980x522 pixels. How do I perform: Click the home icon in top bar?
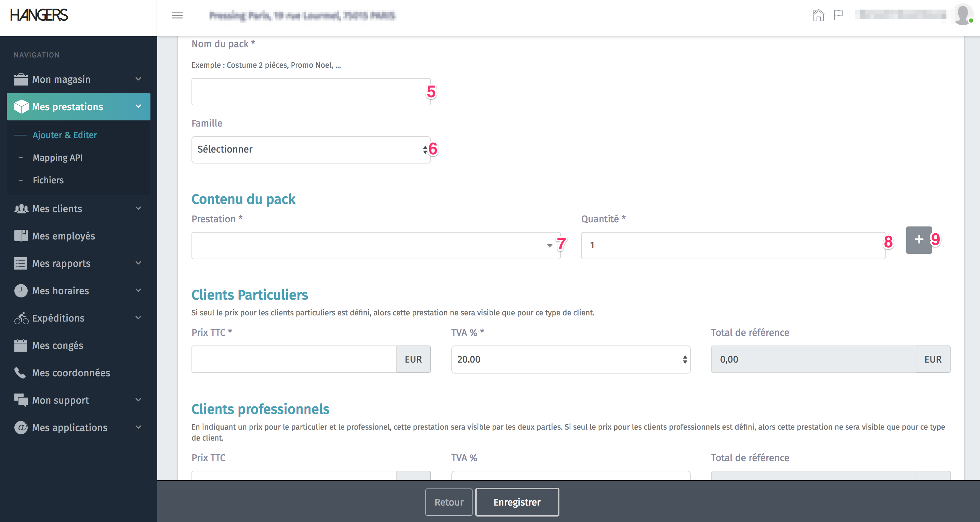pos(818,16)
